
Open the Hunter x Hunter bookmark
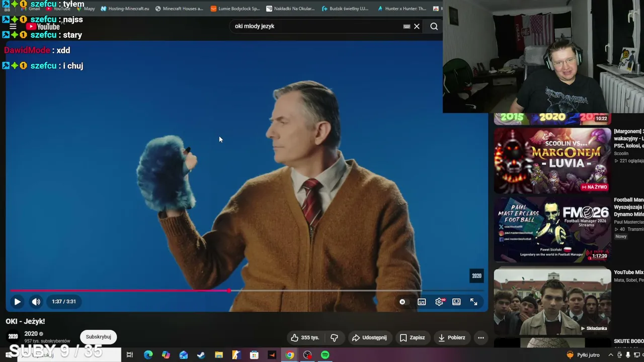click(401, 9)
